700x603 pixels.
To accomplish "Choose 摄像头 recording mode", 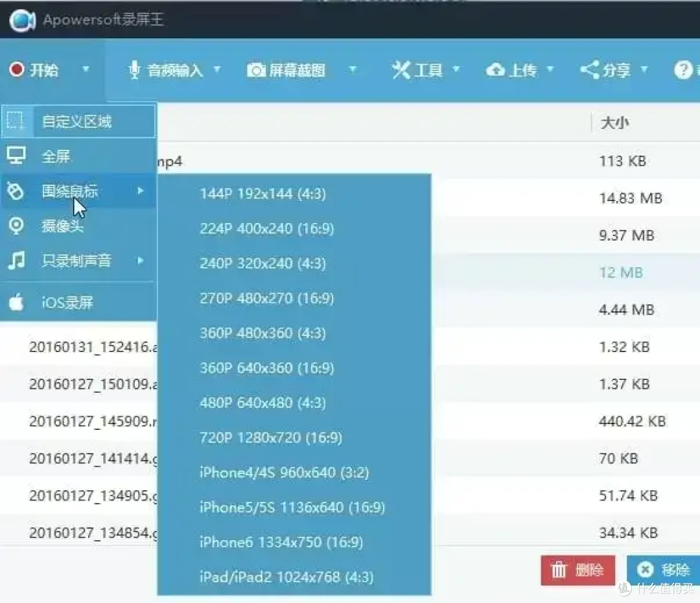I will tap(78, 226).
